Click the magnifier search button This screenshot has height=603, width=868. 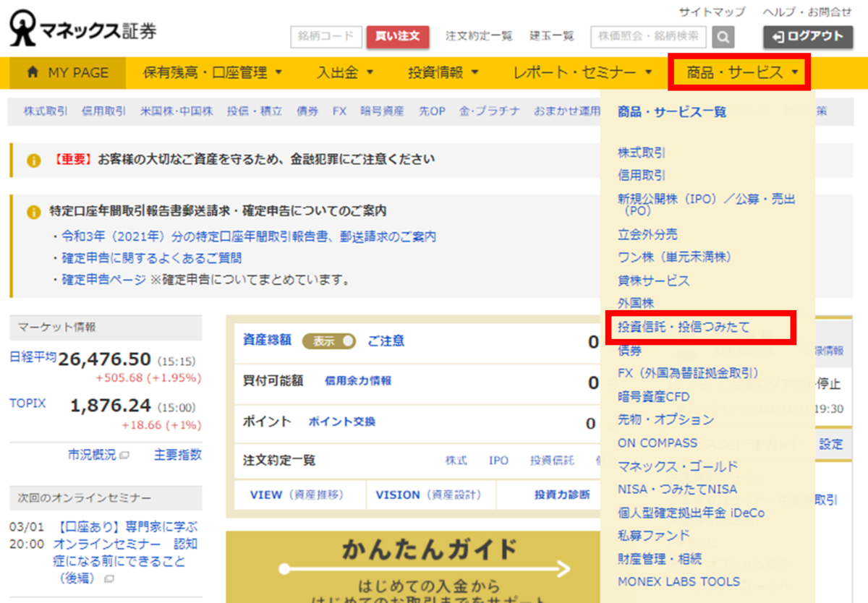[723, 37]
